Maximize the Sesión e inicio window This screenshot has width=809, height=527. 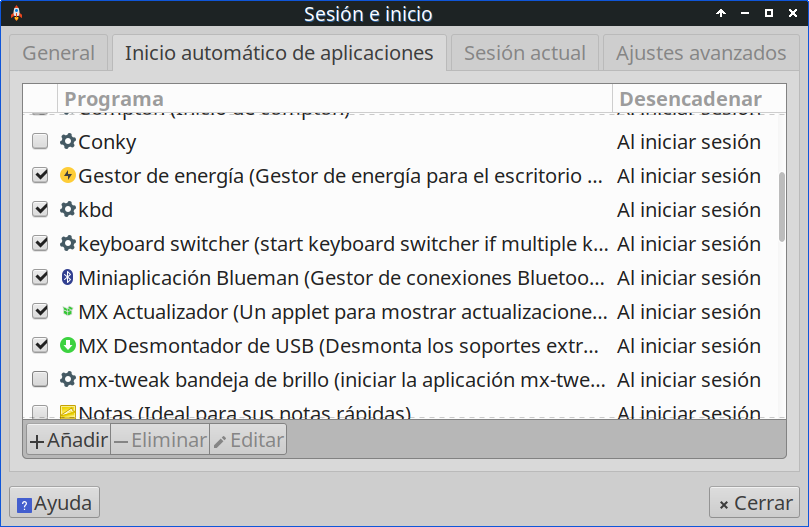click(x=769, y=13)
